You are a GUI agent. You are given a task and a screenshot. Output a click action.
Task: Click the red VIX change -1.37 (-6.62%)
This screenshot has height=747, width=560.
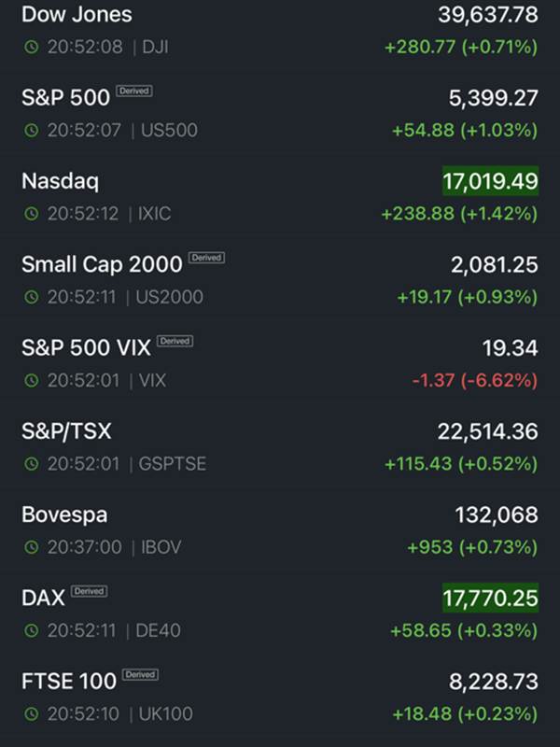point(475,380)
